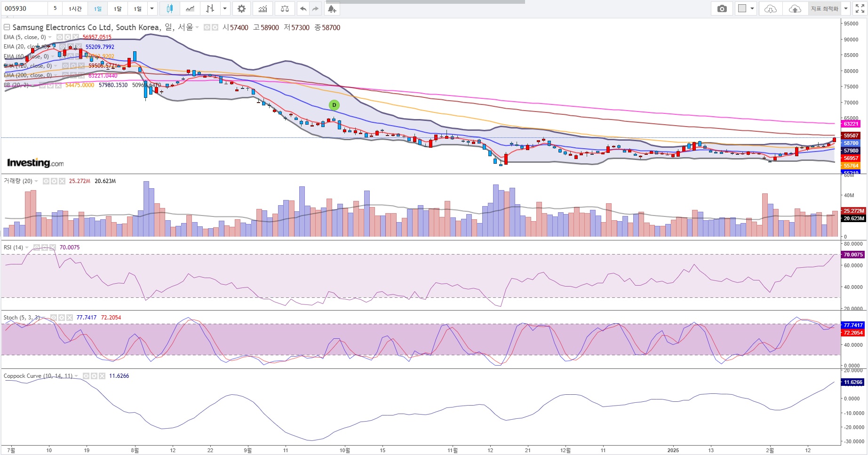
Task: Remove the RSI (14) indicator
Action: click(52, 247)
